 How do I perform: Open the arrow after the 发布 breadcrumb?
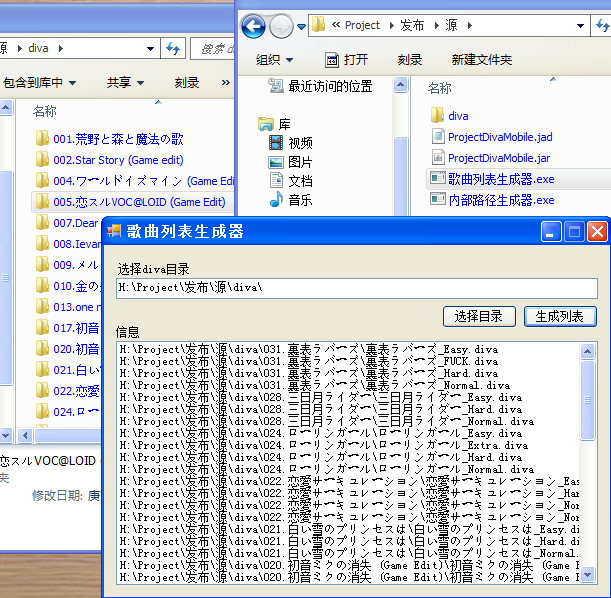click(x=436, y=26)
